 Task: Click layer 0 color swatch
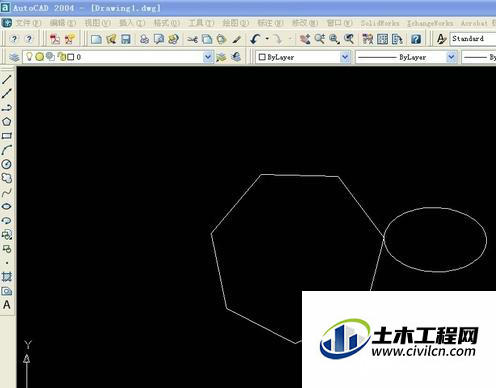[x=71, y=57]
